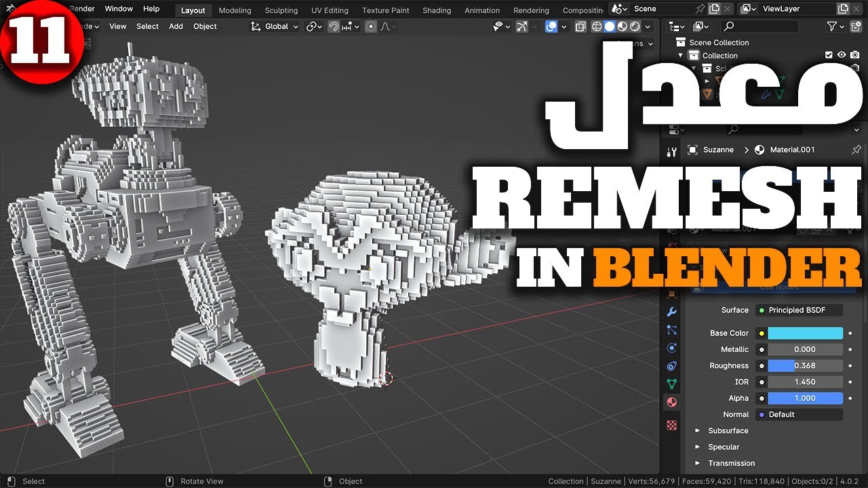Toggle proportional editing in the header
Viewport: 868px width, 488px height.
click(x=371, y=26)
